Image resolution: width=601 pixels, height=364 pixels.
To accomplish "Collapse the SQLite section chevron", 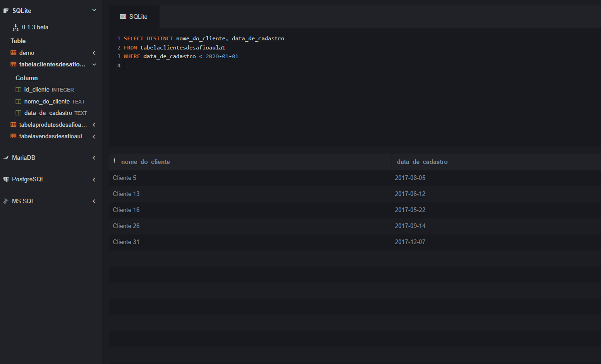I will point(94,10).
